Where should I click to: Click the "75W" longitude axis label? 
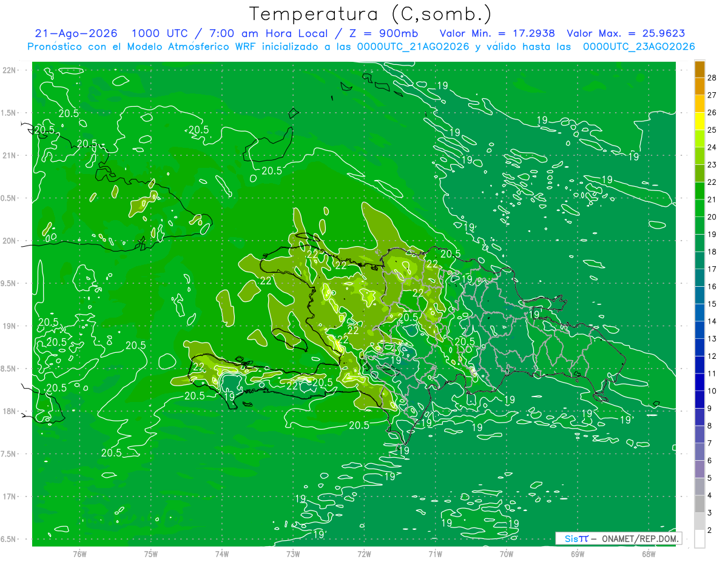pyautogui.click(x=151, y=554)
